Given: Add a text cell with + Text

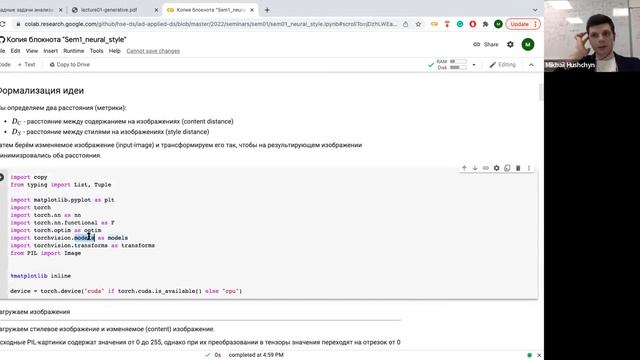Looking at the screenshot, I should [x=27, y=64].
